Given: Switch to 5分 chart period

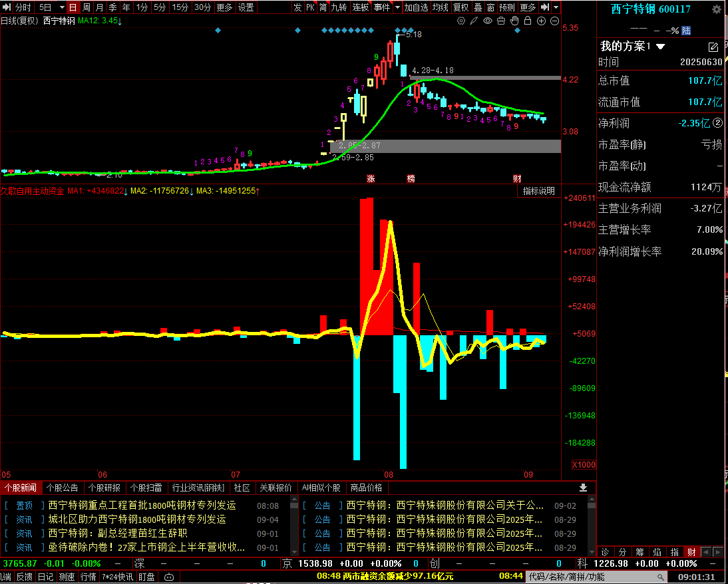Looking at the screenshot, I should (160, 7).
